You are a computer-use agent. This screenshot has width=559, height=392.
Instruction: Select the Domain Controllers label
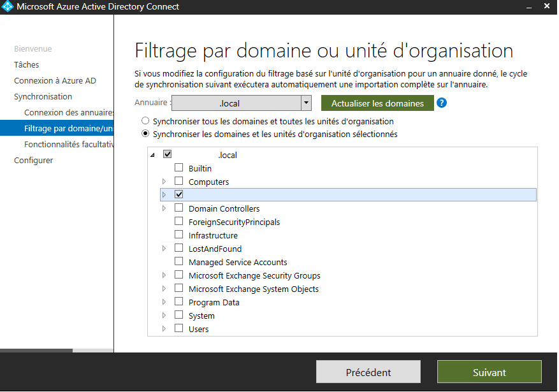click(x=224, y=208)
